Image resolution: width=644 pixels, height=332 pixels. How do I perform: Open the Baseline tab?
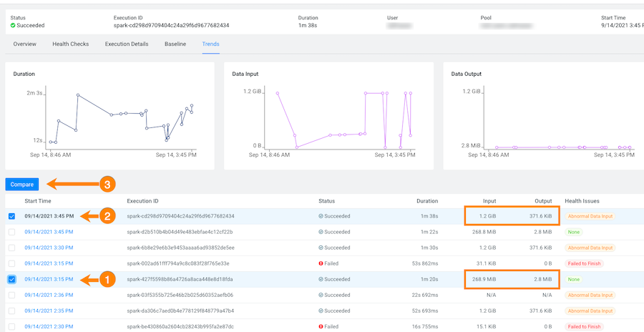[x=175, y=44]
